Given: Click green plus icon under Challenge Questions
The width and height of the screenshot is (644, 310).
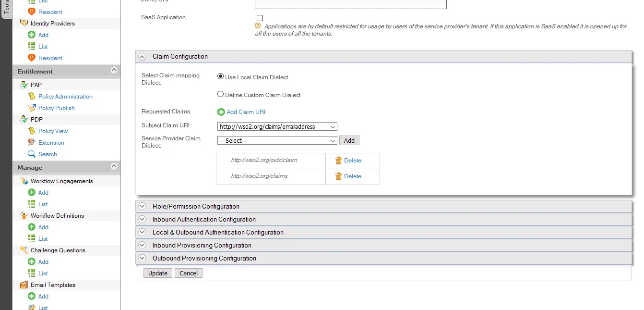Looking at the screenshot, I should (x=32, y=261).
